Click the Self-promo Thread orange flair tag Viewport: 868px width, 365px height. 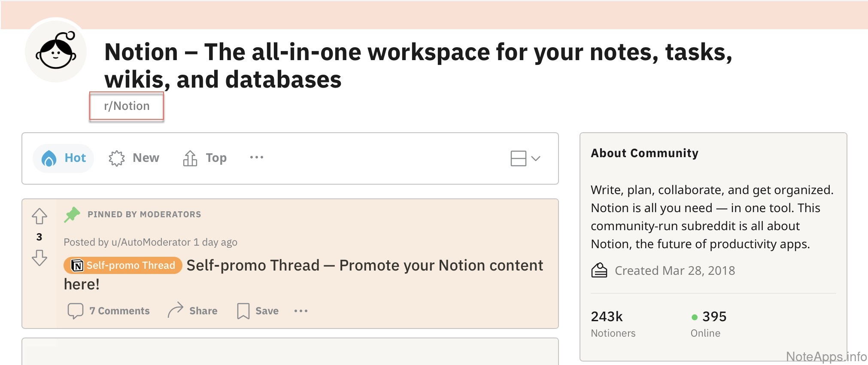click(x=123, y=265)
